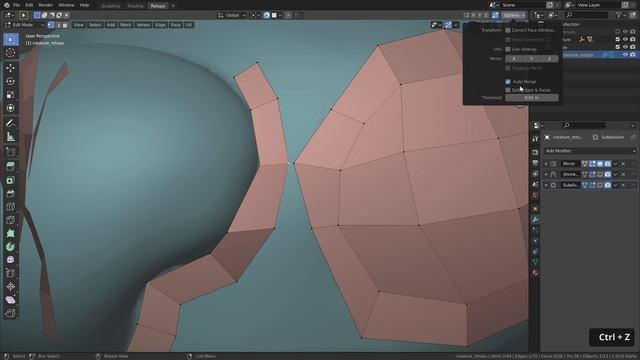This screenshot has height=360, width=640.
Task: Open the Edit Mode dropdown
Action: pyautogui.click(x=24, y=25)
